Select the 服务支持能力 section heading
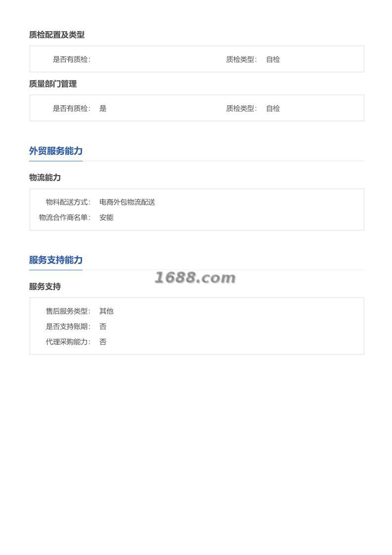This screenshot has height=555, width=392. (x=56, y=260)
